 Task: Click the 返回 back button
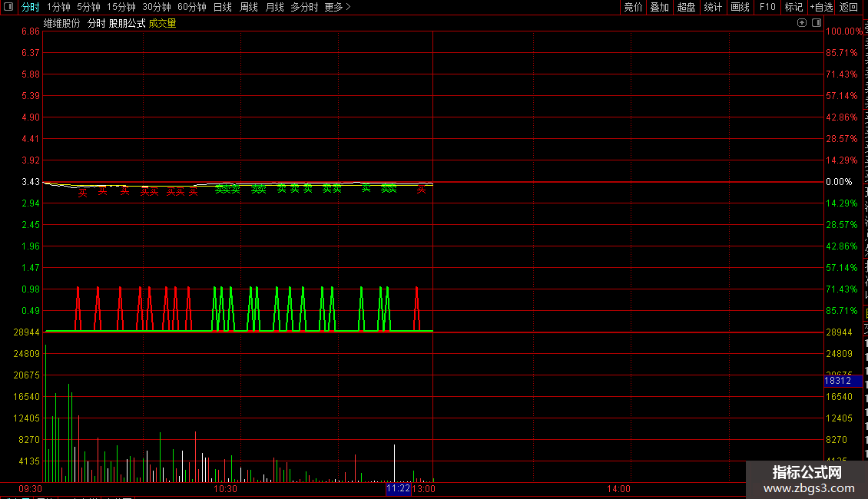point(849,7)
